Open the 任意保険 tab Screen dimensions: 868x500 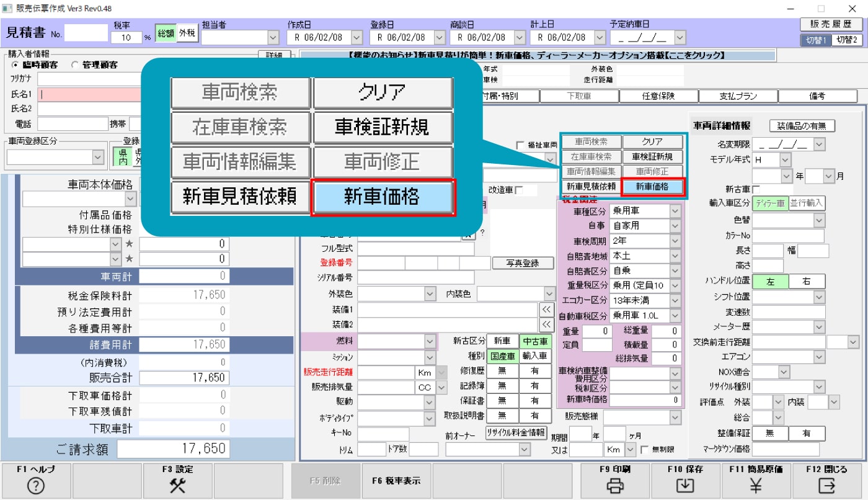(658, 96)
